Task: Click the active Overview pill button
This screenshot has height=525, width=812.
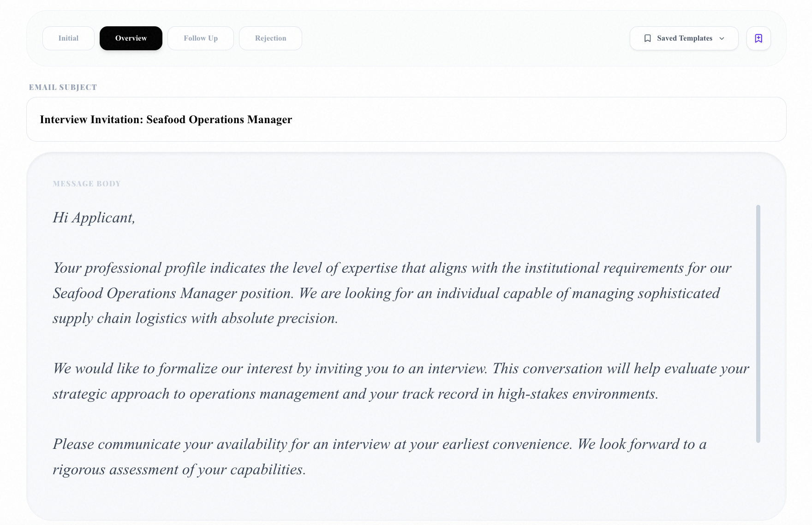Action: point(131,38)
